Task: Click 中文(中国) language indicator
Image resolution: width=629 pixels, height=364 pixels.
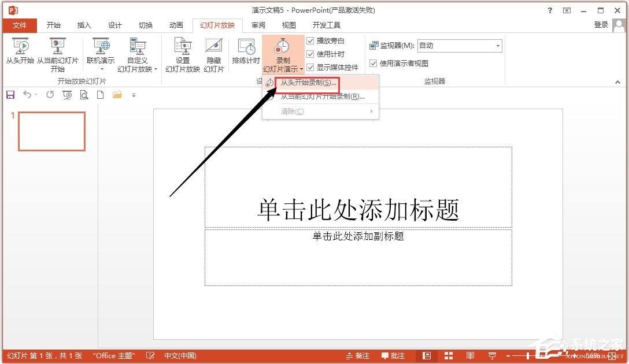Action: point(180,355)
